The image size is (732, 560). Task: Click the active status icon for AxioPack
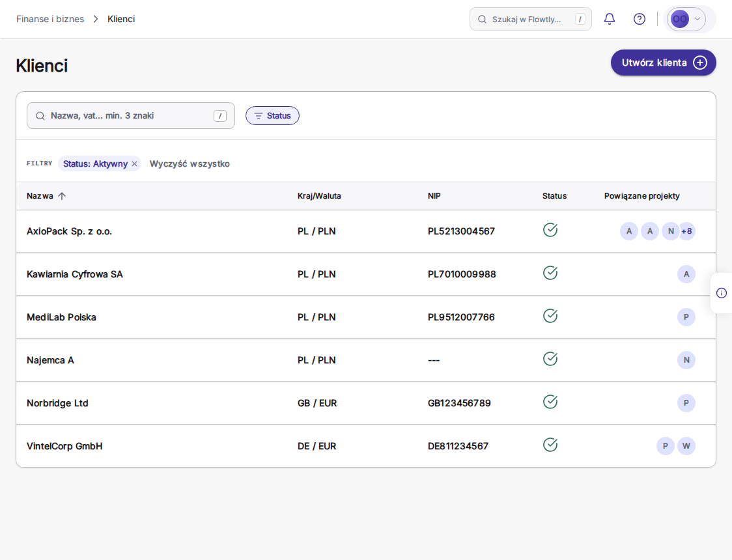coord(550,230)
